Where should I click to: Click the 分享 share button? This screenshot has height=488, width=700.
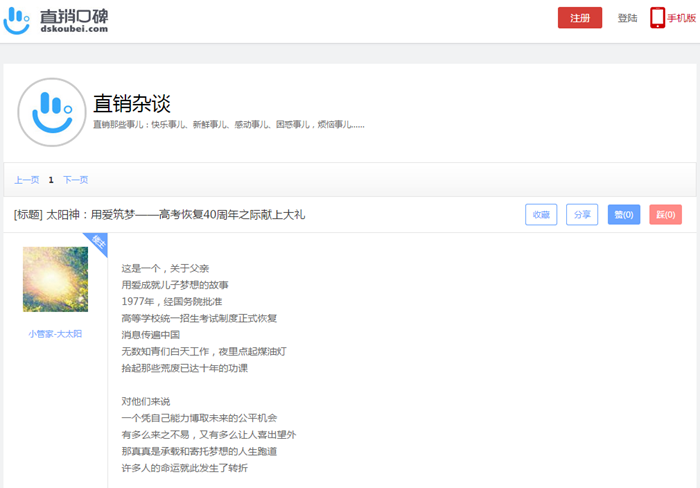(582, 215)
